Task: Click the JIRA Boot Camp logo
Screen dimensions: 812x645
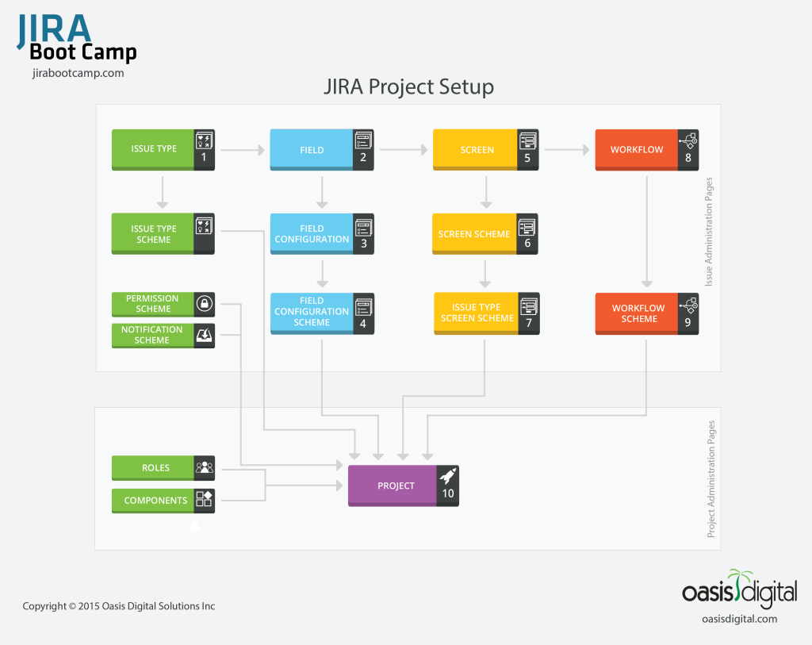Action: coord(77,37)
